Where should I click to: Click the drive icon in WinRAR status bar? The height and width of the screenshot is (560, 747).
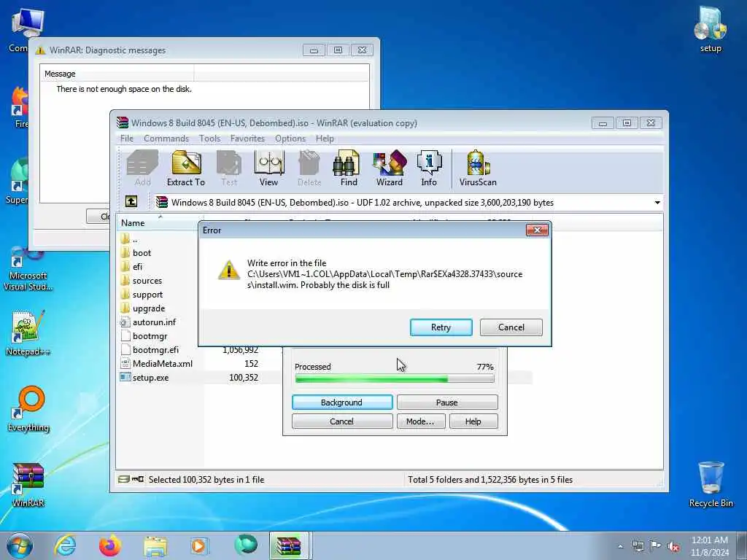(x=124, y=479)
